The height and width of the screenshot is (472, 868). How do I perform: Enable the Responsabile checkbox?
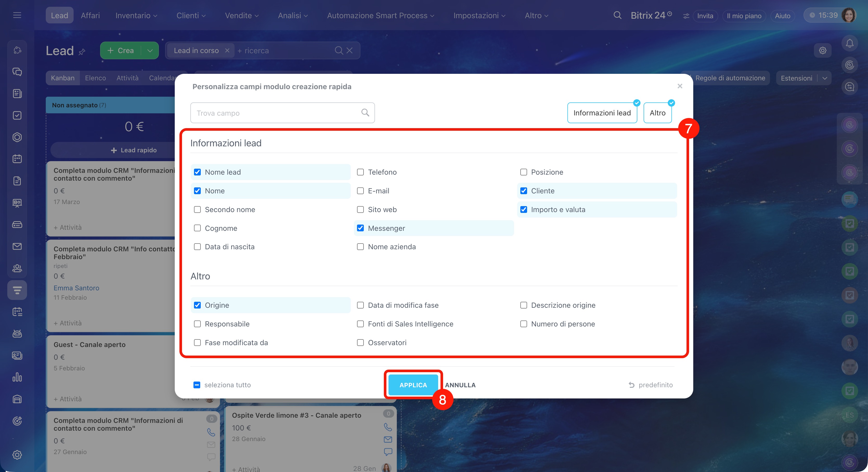coord(197,324)
